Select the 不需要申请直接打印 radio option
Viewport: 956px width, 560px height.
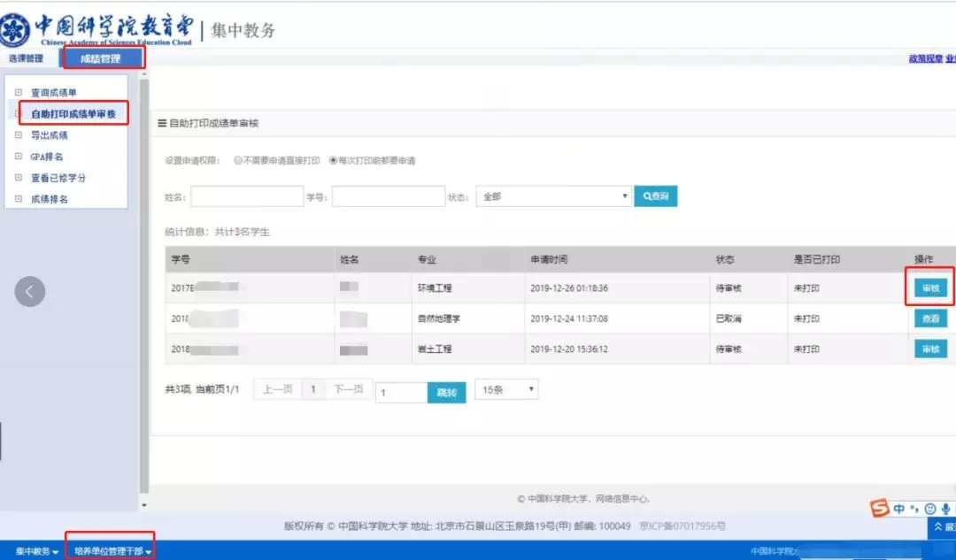tap(238, 161)
